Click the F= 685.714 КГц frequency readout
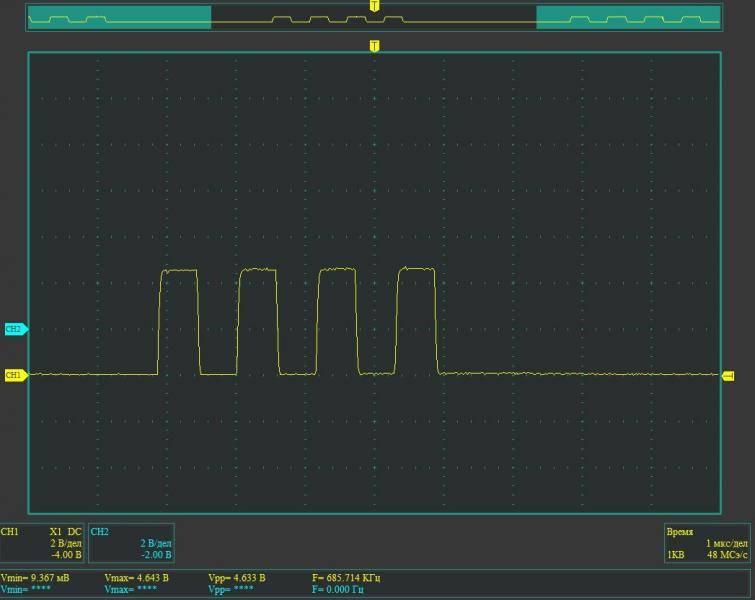 point(346,578)
